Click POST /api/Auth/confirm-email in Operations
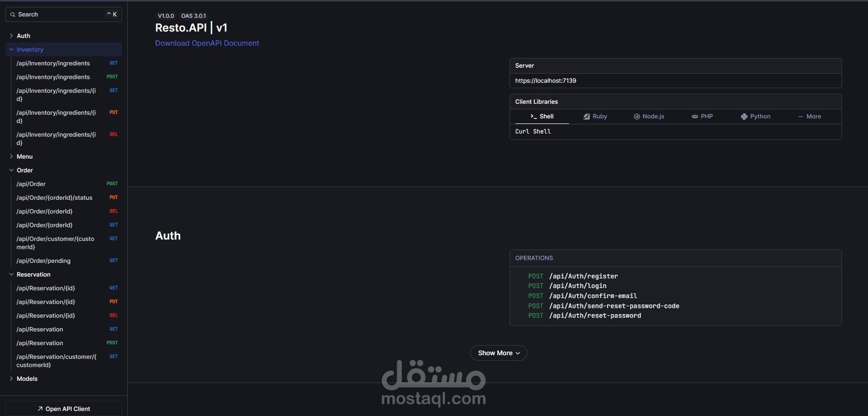Viewport: 868px width, 416px height. click(583, 296)
